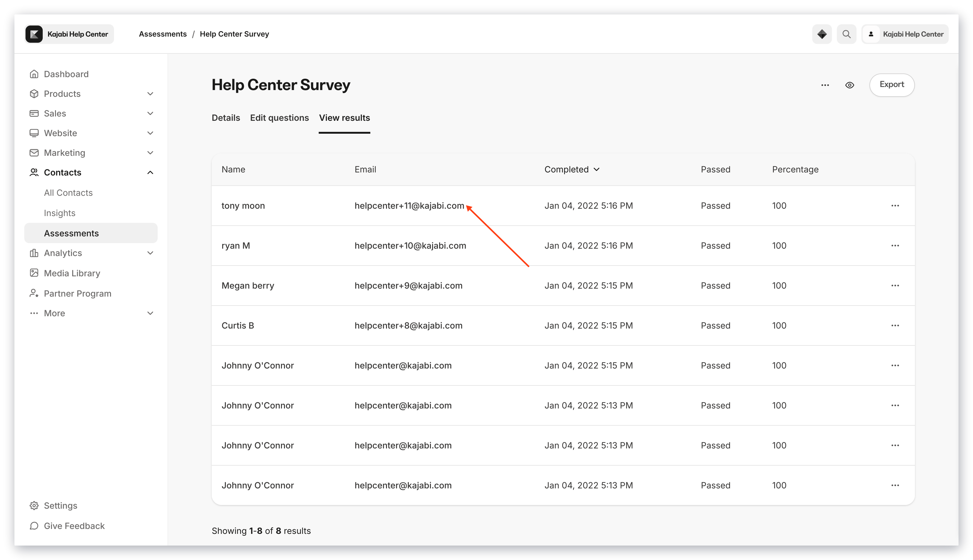Expand the Sales section chevron
This screenshot has width=973, height=560.
pos(150,113)
